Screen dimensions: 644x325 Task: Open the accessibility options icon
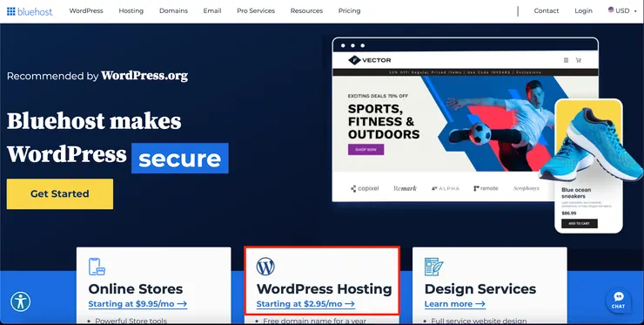pyautogui.click(x=21, y=301)
